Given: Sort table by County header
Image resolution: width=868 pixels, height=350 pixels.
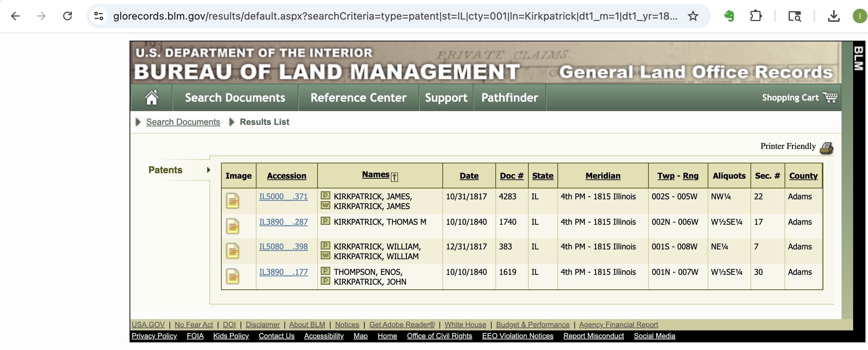Looking at the screenshot, I should (803, 176).
